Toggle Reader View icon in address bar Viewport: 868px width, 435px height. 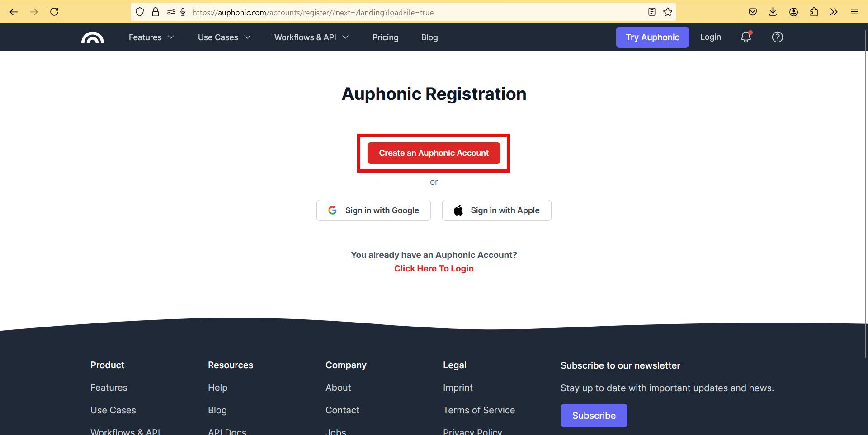651,12
